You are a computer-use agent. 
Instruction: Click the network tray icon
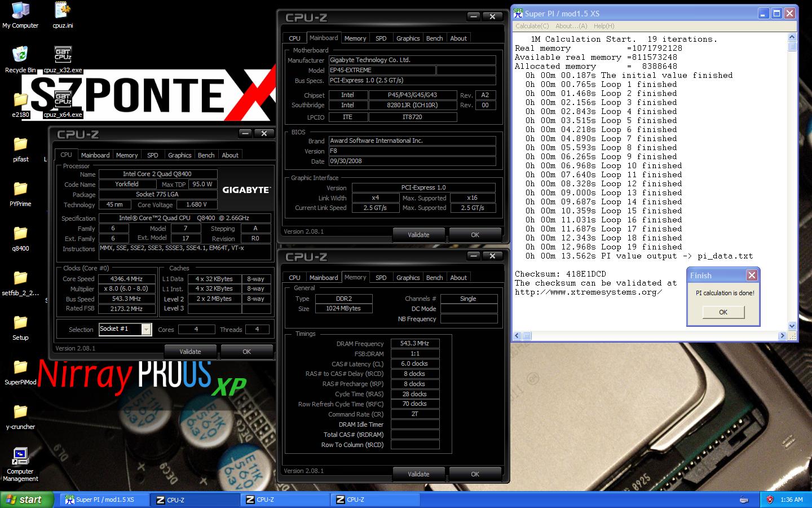point(744,500)
